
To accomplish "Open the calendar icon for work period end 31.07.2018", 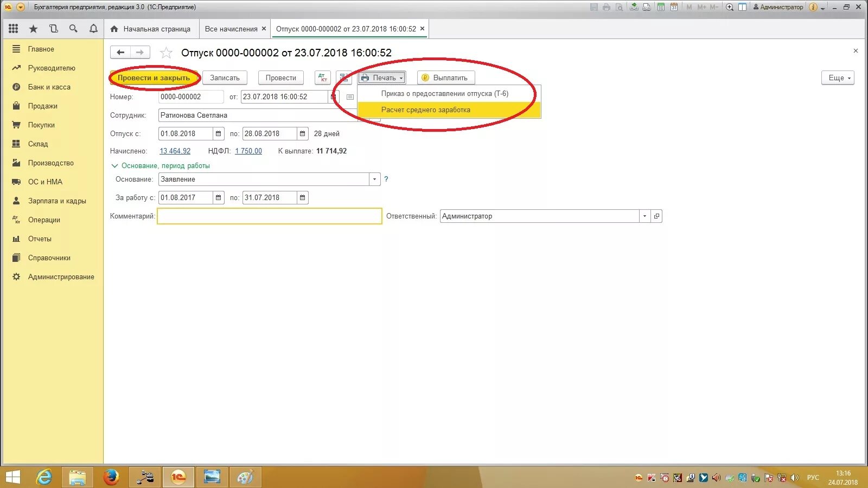I will coord(303,197).
